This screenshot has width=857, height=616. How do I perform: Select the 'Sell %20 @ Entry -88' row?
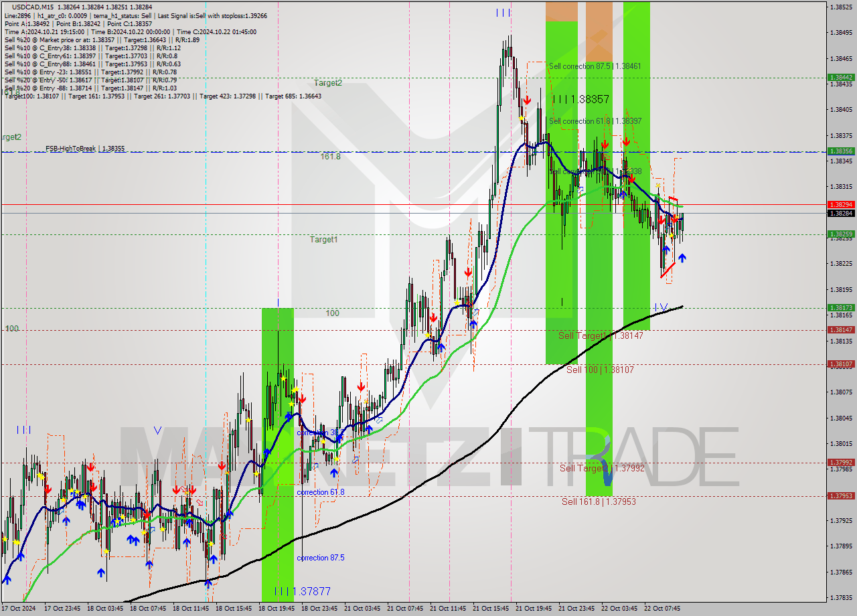coord(90,88)
